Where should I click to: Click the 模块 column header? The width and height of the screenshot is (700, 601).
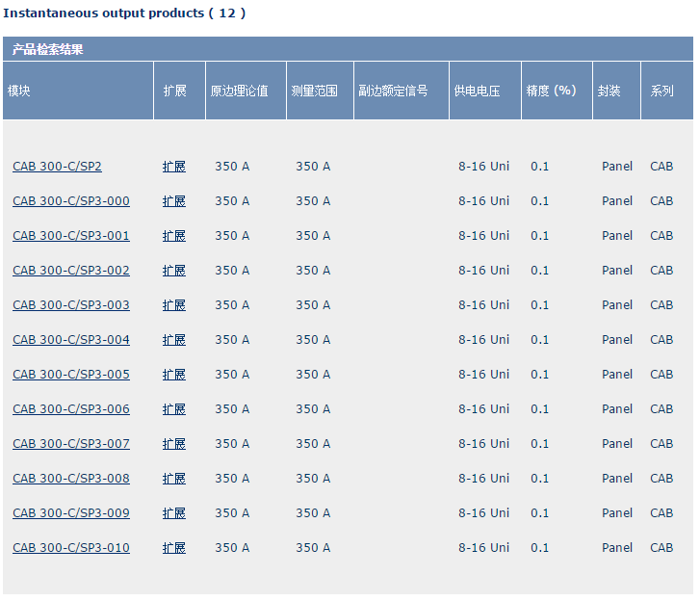coord(19,91)
